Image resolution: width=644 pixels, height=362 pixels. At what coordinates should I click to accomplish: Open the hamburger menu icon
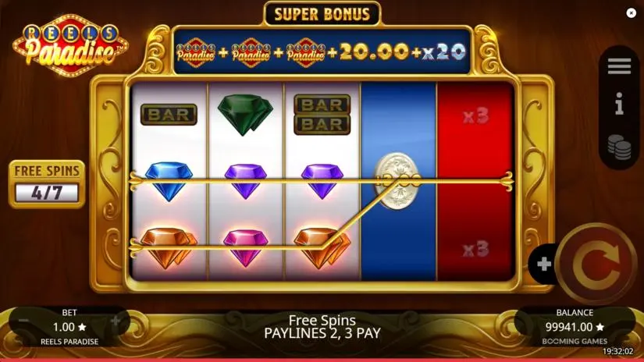[619, 66]
